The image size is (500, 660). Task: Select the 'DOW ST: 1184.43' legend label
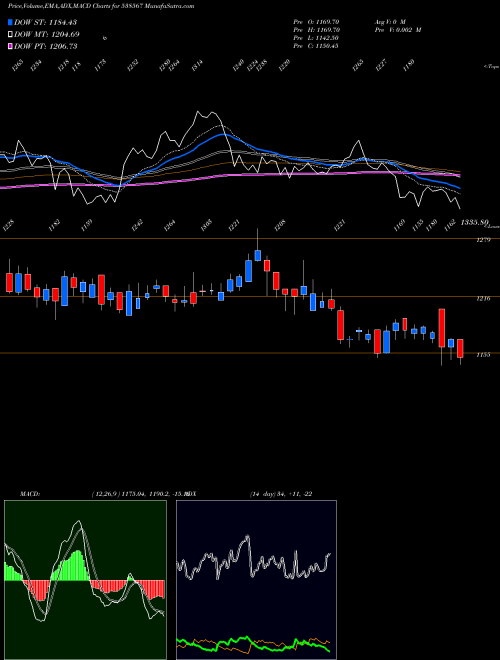point(45,22)
